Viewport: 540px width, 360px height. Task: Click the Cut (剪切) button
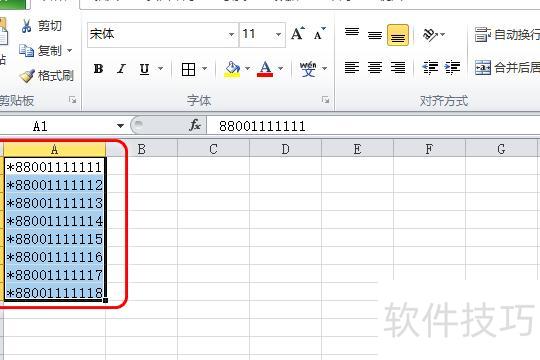click(41, 26)
